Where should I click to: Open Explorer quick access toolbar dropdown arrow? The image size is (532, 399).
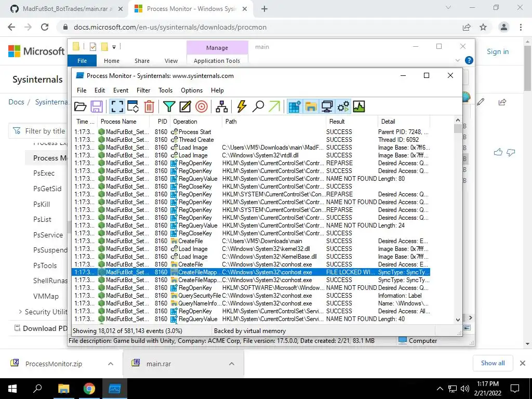pos(114,47)
